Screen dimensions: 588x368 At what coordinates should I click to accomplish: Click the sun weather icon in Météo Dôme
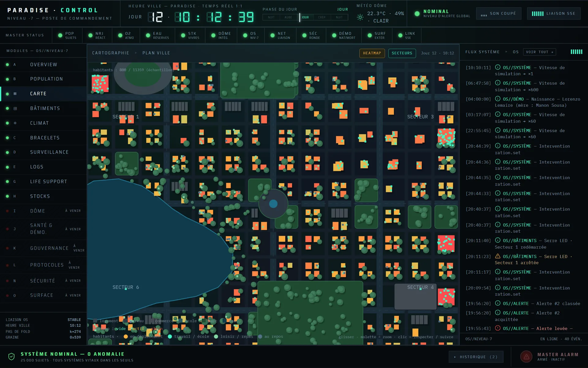tap(360, 17)
